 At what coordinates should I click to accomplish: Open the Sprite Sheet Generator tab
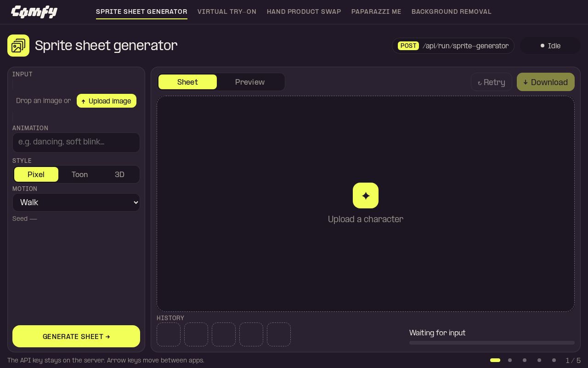[141, 11]
